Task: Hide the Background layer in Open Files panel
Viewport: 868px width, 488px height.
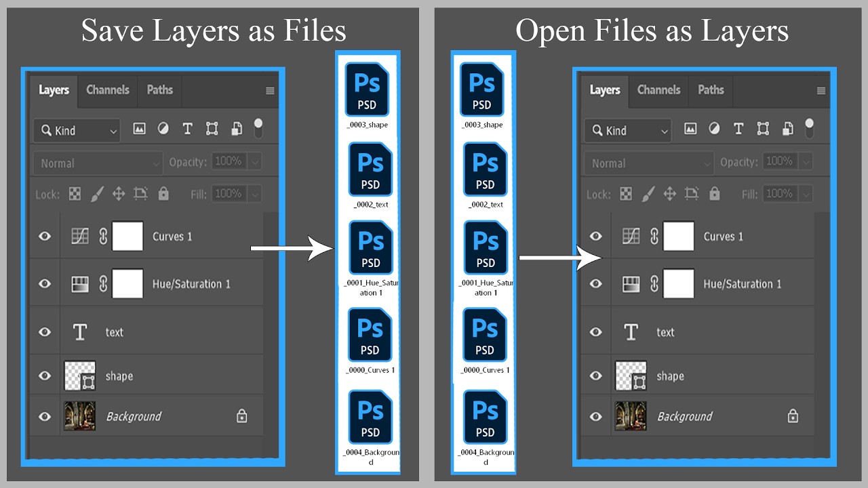Action: (x=596, y=416)
